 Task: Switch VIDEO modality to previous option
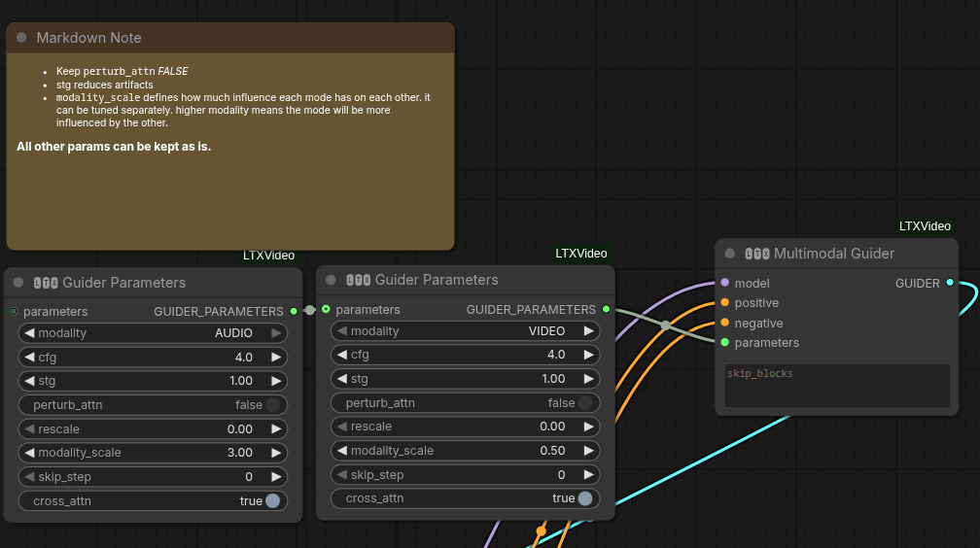coord(341,331)
